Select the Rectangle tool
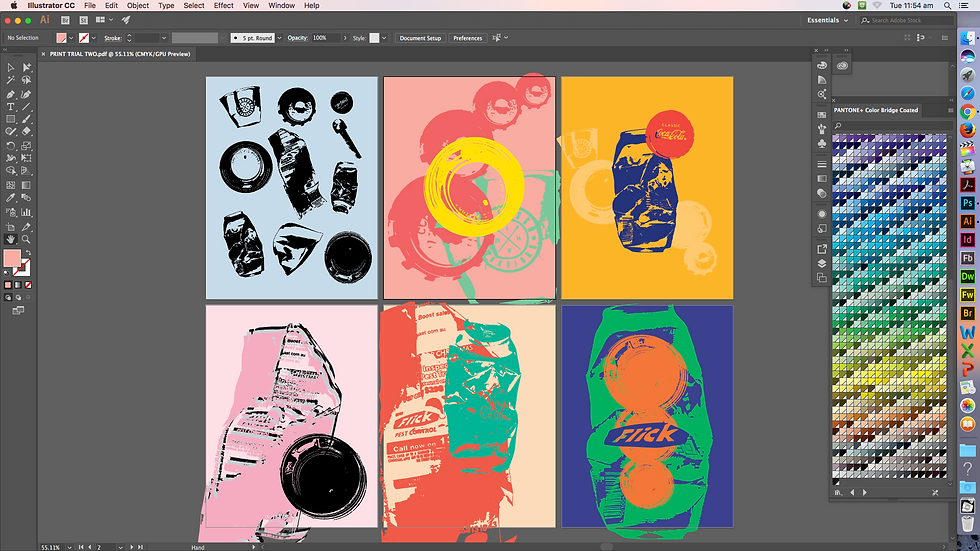The image size is (980, 551). click(x=11, y=119)
